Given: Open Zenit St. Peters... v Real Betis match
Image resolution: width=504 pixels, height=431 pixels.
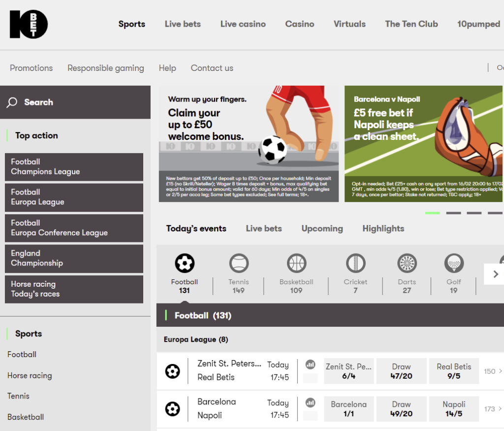Looking at the screenshot, I should click(229, 370).
